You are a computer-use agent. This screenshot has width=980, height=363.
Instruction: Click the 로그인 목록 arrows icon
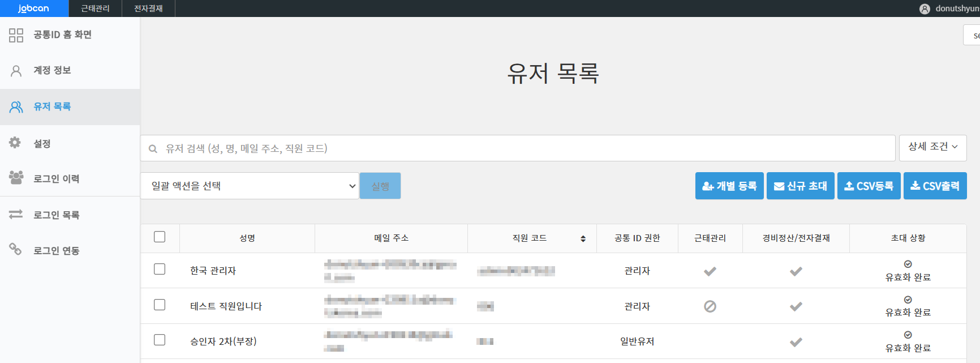coord(16,214)
